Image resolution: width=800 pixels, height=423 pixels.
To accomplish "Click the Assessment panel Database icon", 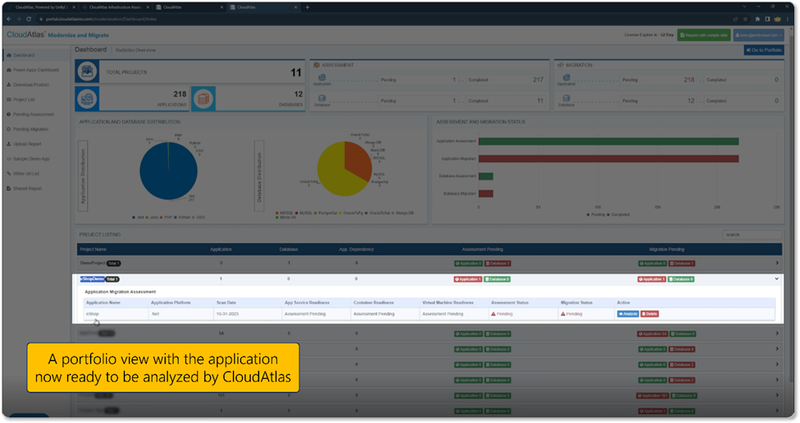I will 322,98.
